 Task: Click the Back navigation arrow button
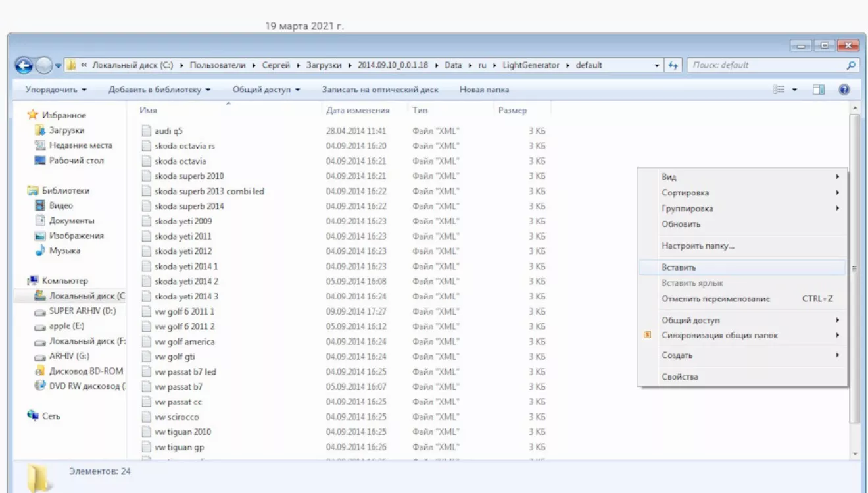pyautogui.click(x=24, y=65)
